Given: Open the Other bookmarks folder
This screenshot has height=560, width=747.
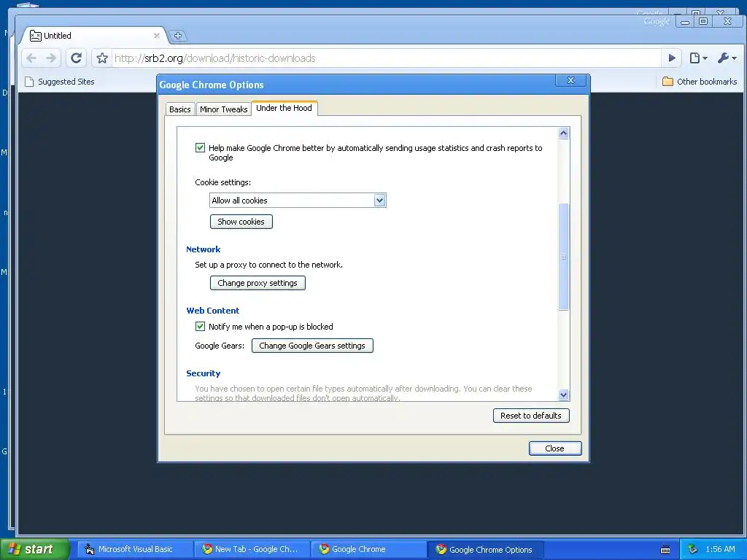Looking at the screenshot, I should point(700,82).
